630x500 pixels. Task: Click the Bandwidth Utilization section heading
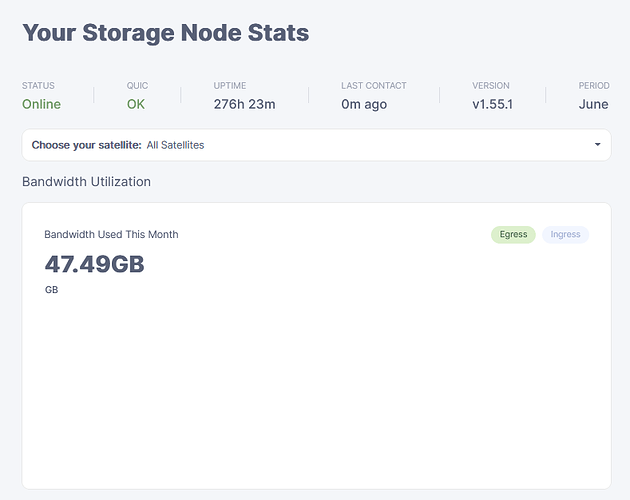pos(87,182)
